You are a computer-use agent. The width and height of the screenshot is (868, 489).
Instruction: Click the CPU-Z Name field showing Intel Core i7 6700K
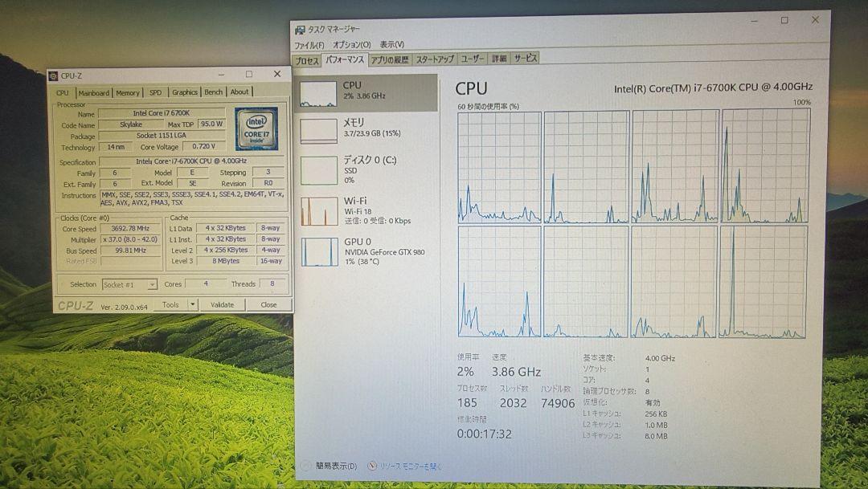tap(161, 113)
